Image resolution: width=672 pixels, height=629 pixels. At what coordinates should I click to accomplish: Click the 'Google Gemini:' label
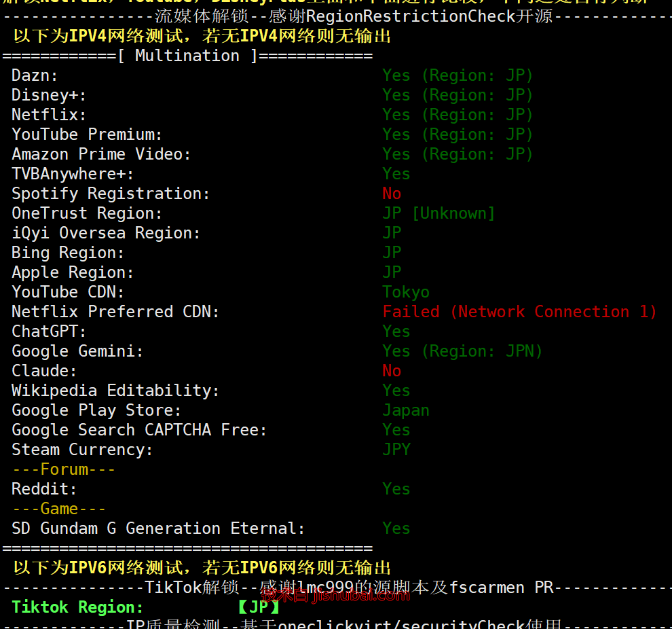[77, 351]
